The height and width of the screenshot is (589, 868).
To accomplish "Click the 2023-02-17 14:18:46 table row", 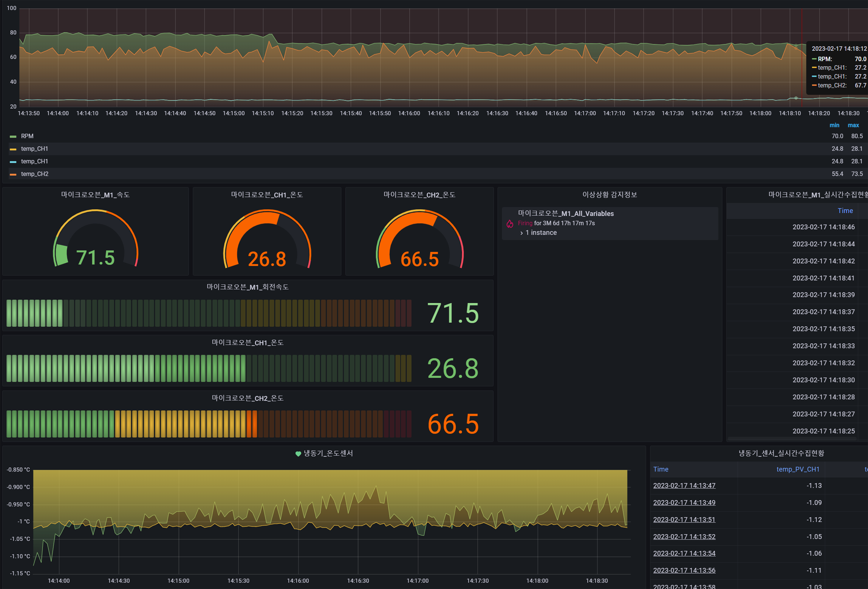I will [x=823, y=227].
